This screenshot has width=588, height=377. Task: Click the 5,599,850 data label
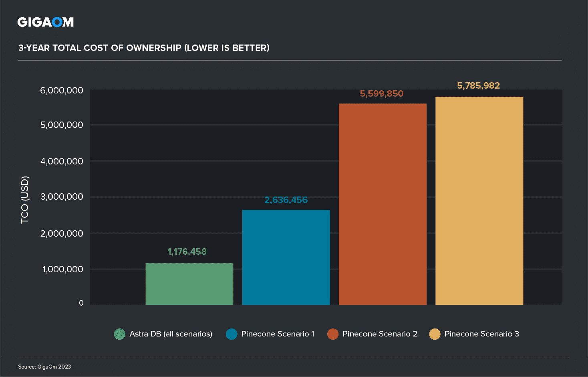point(382,94)
